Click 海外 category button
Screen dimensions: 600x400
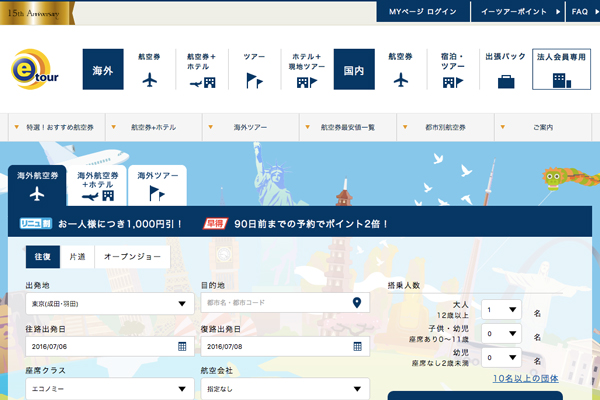(x=103, y=69)
